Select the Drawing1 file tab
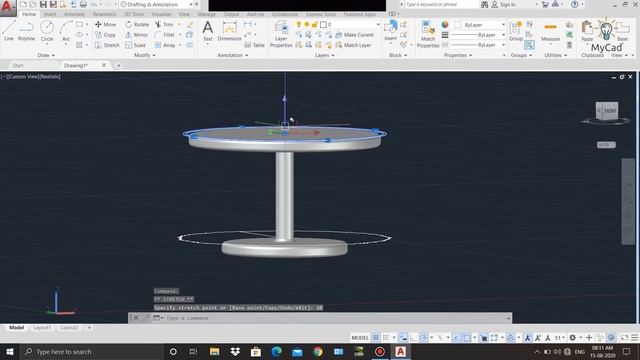The width and height of the screenshot is (640, 360). point(76,65)
